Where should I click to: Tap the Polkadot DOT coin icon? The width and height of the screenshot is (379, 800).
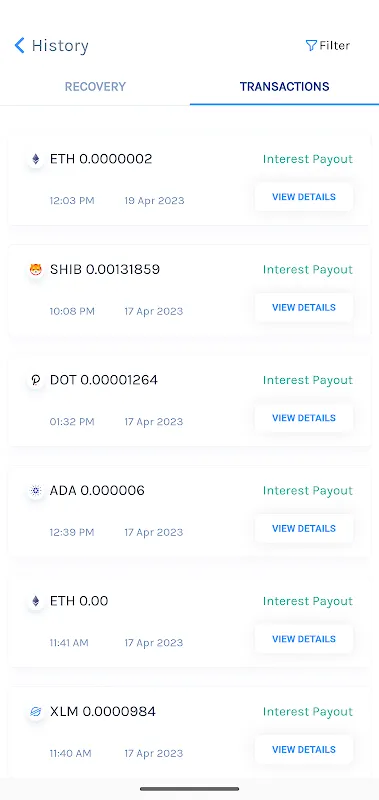pyautogui.click(x=36, y=380)
